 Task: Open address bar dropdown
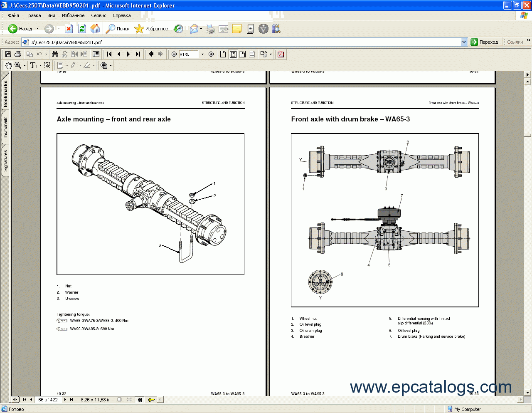coord(464,42)
